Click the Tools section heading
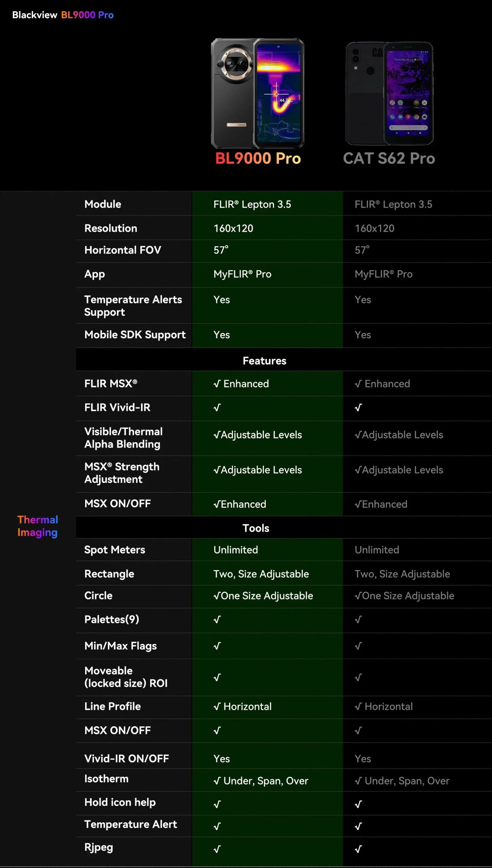The height and width of the screenshot is (868, 492). coord(256,528)
